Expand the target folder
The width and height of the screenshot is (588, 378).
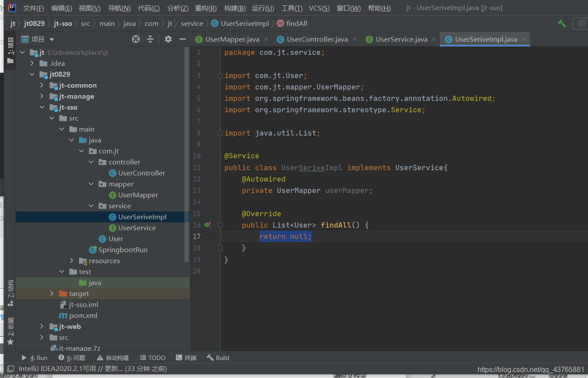52,294
